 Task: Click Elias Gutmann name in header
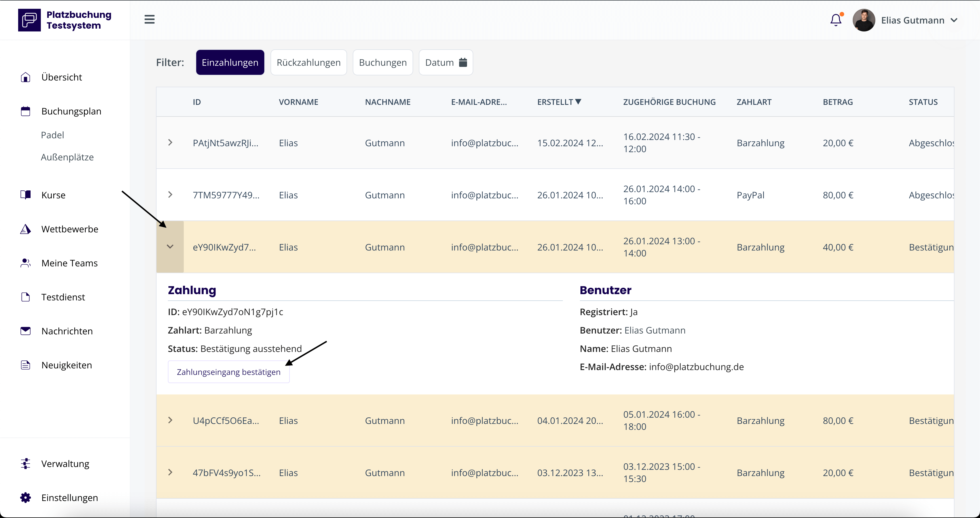point(913,20)
